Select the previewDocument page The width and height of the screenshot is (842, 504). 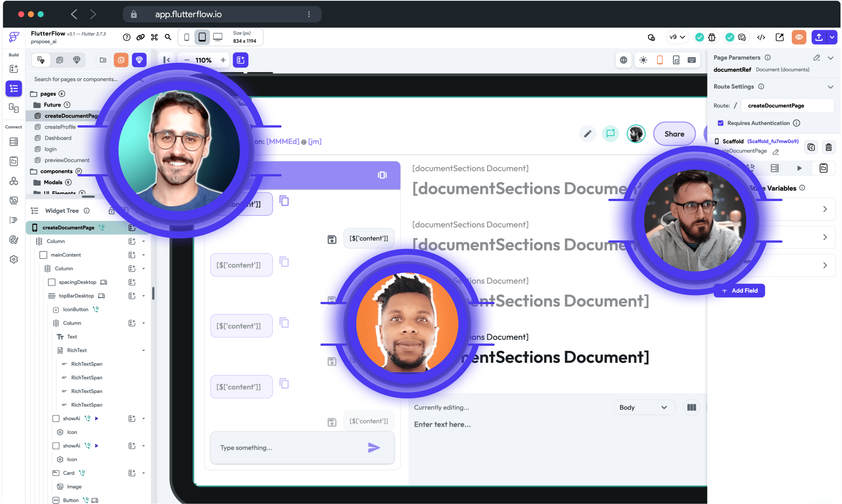coord(67,160)
